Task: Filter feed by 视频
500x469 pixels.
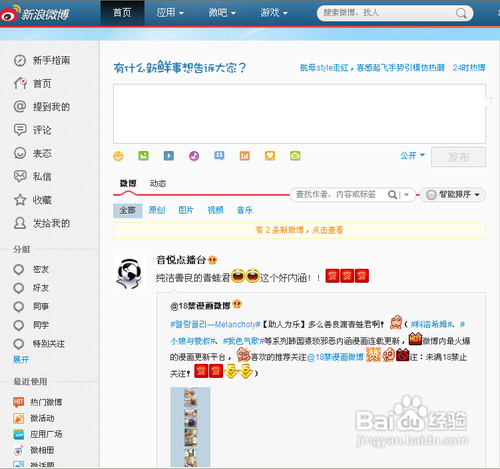Action: point(215,210)
